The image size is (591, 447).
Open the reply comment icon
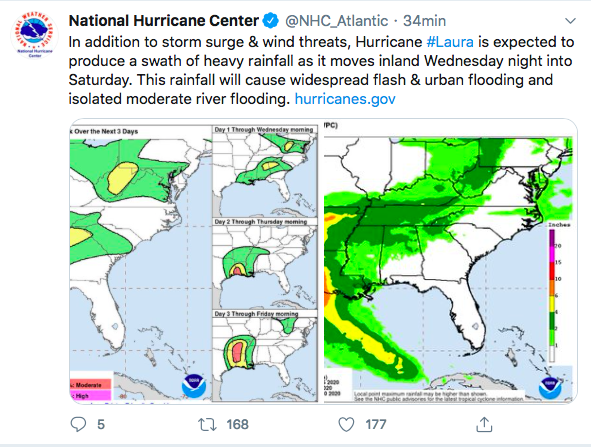coord(78,424)
